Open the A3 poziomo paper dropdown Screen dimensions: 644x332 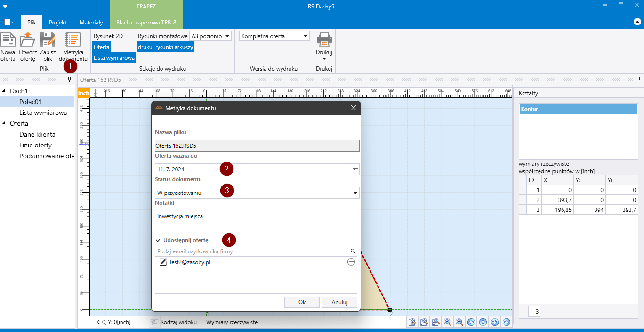210,36
